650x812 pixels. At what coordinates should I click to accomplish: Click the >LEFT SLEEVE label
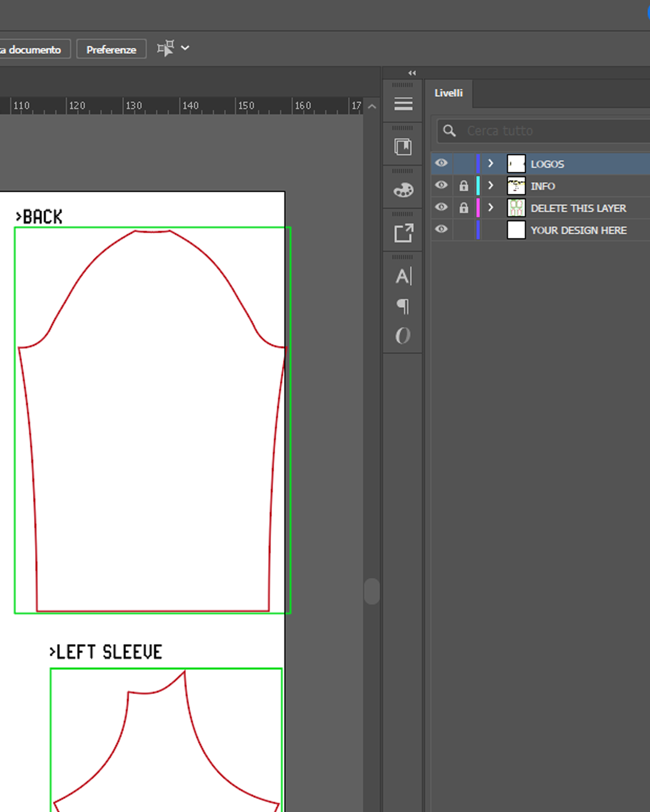(106, 652)
